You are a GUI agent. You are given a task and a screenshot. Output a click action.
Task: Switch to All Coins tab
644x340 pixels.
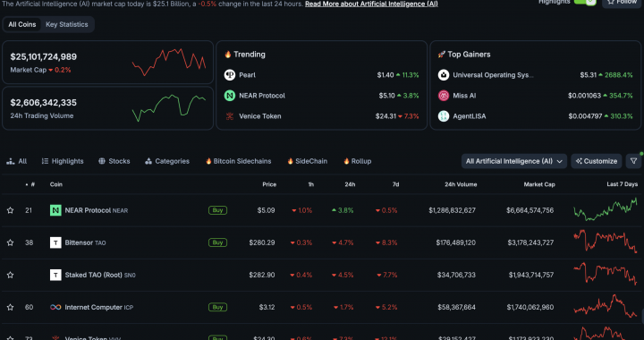pyautogui.click(x=22, y=24)
